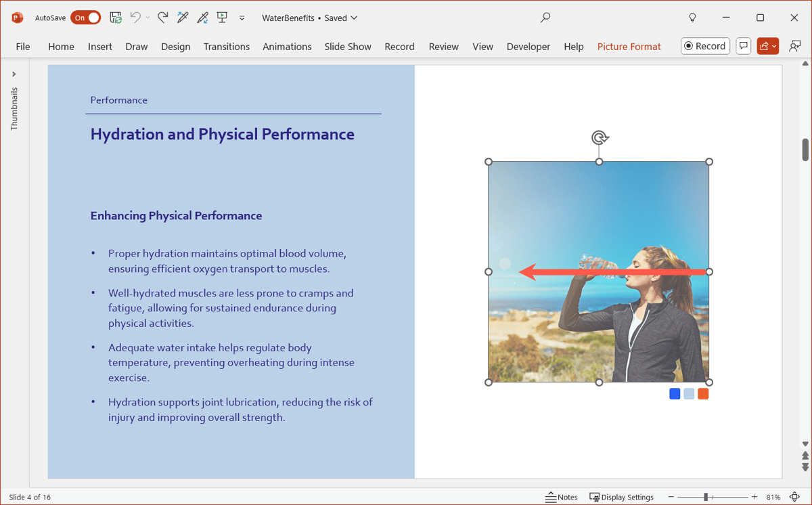
Task: Expand the Thumbnails pane chevron
Action: (14, 74)
